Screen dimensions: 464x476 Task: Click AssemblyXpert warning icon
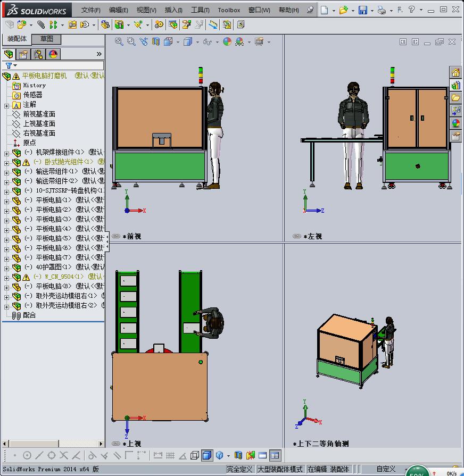[x=227, y=24]
